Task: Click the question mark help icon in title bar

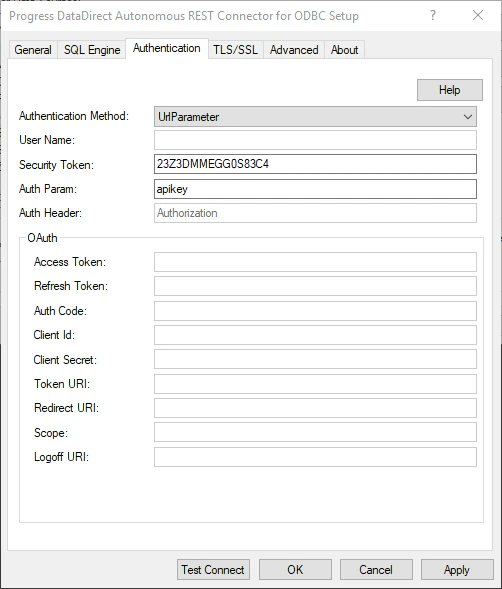Action: coord(433,15)
